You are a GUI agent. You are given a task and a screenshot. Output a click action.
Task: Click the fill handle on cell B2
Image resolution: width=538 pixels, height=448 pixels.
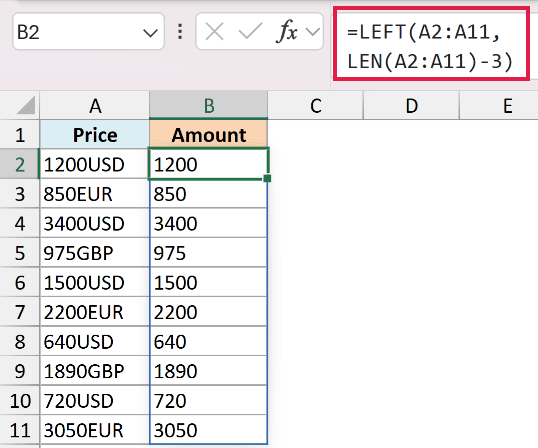coord(267,178)
